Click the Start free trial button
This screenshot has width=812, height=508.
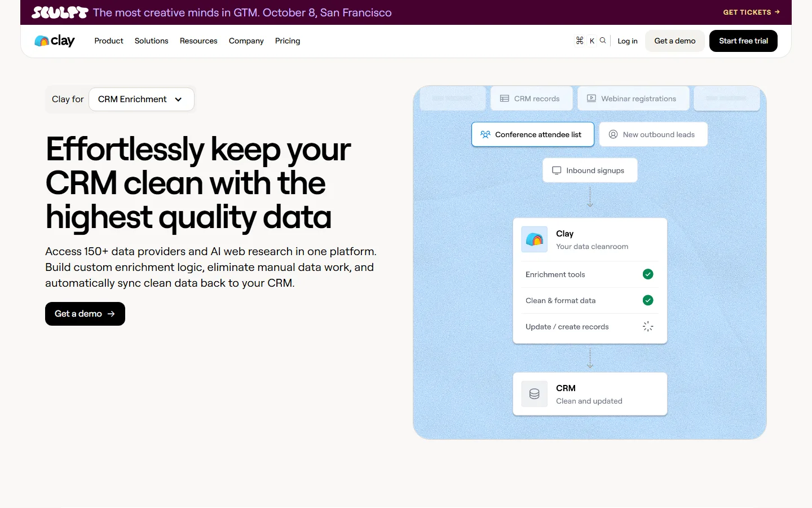click(743, 41)
